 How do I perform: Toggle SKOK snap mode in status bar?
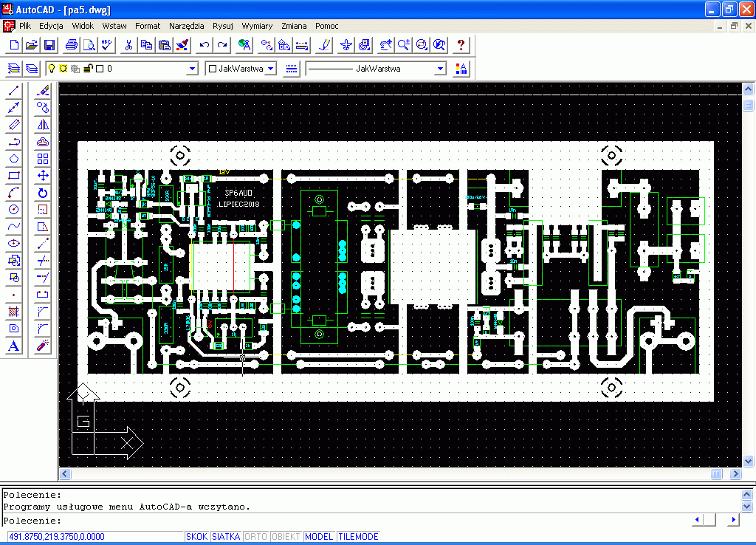(196, 537)
